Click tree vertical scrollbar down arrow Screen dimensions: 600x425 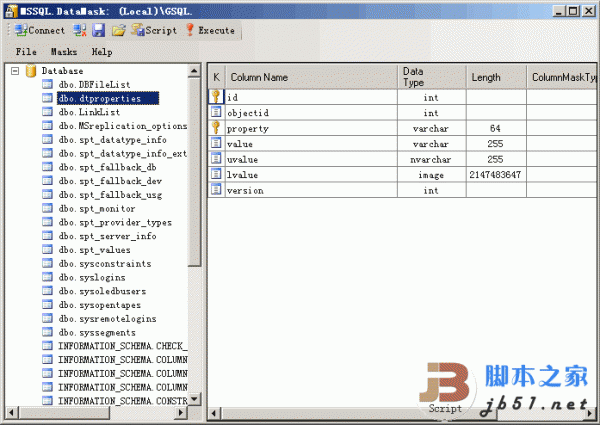point(194,400)
